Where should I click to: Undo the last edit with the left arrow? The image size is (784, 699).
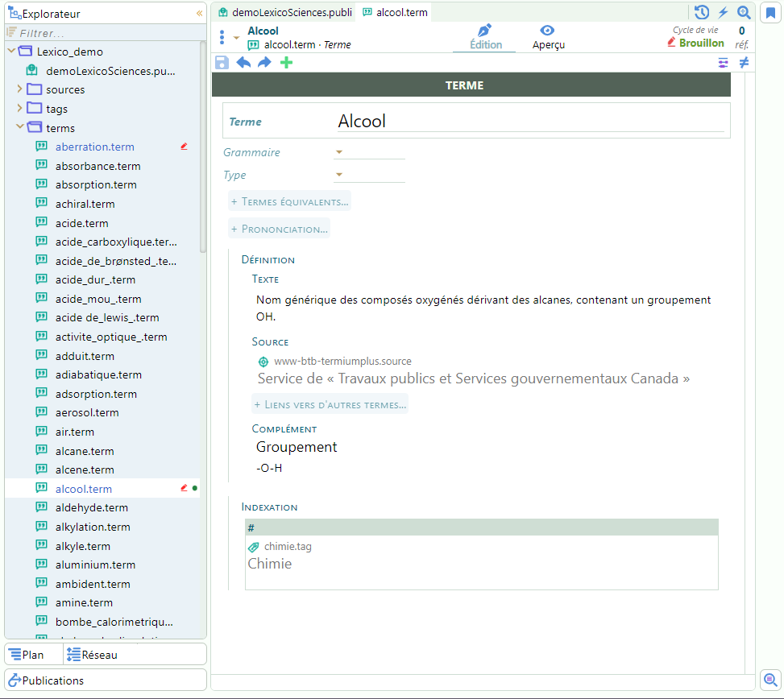[x=243, y=63]
